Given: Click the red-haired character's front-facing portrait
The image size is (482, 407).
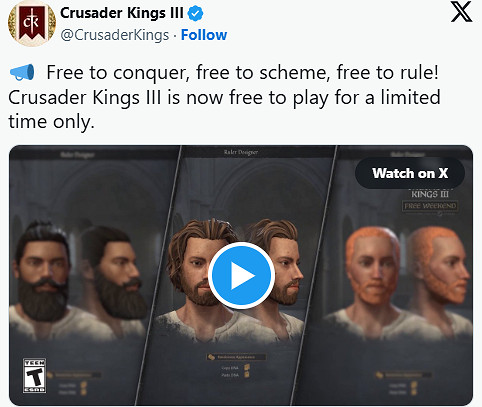Looking at the screenshot, I should tap(373, 267).
